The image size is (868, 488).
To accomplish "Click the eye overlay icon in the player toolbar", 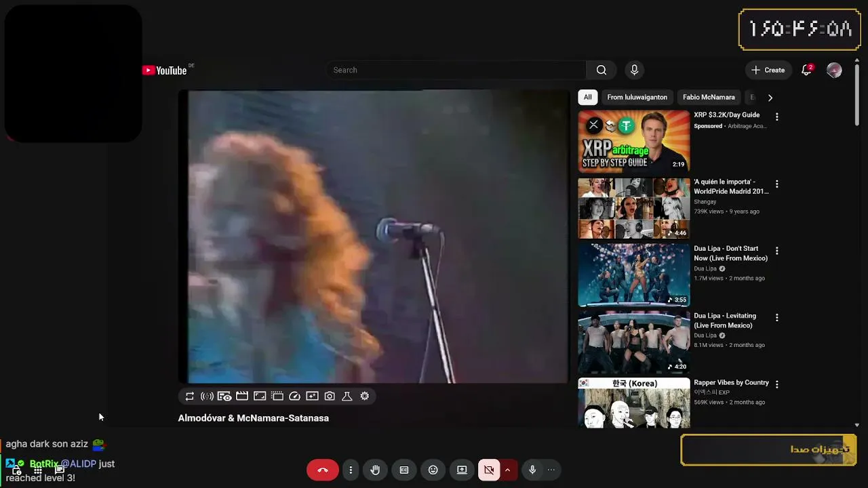I will (x=224, y=396).
